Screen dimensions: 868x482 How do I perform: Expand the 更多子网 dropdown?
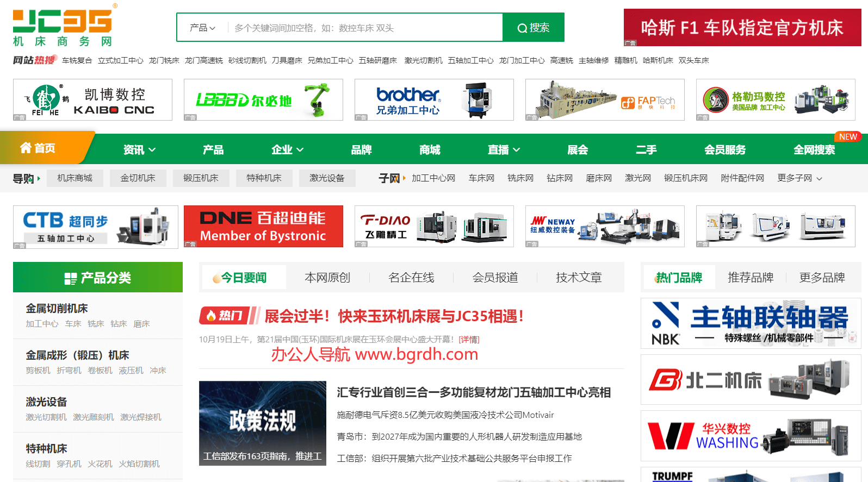pyautogui.click(x=799, y=178)
